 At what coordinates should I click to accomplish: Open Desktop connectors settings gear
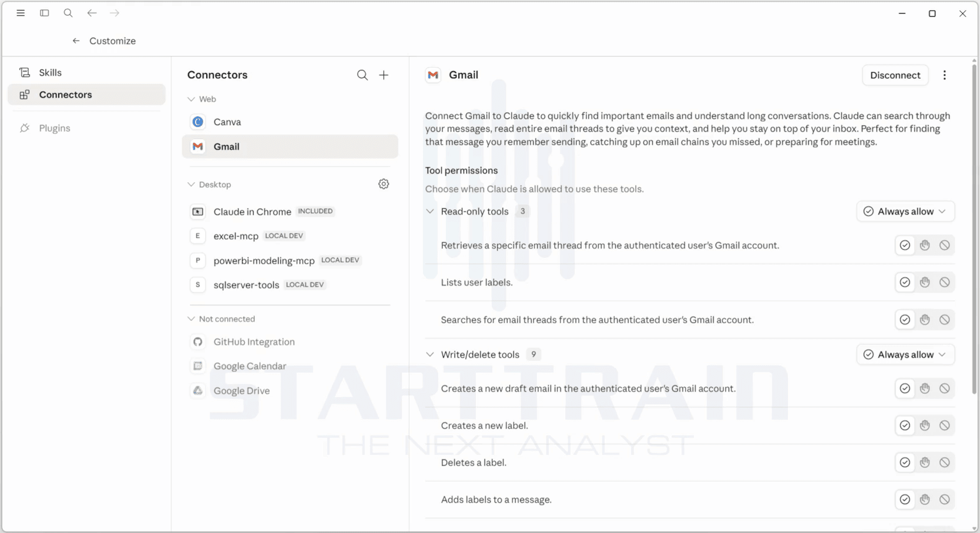pos(384,185)
